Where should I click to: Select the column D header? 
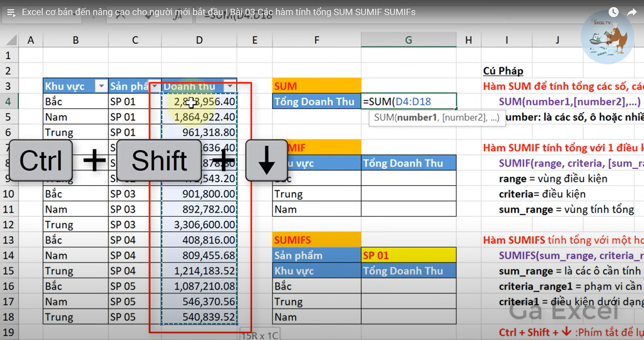tap(199, 40)
